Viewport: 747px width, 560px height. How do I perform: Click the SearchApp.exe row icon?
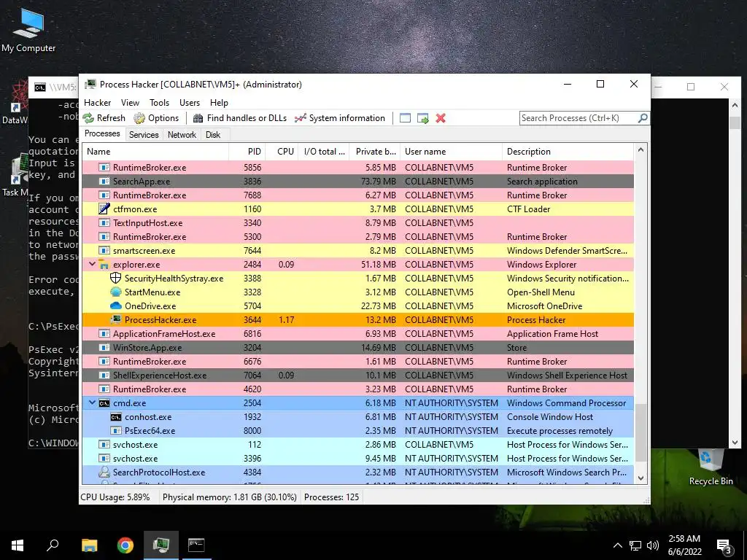(x=104, y=181)
